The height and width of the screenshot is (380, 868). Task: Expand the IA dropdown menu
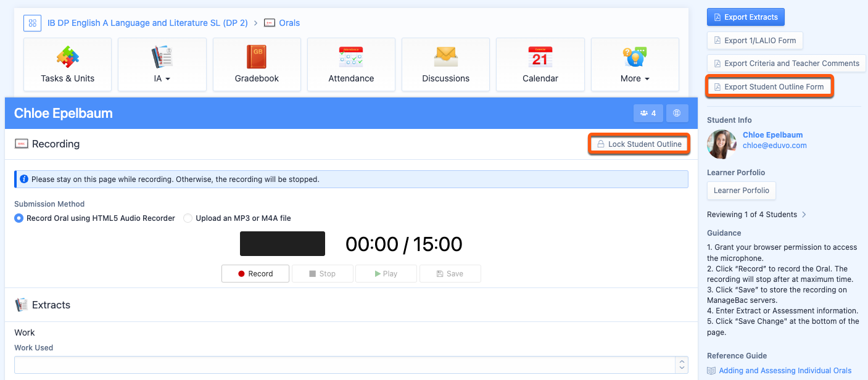pos(162,78)
